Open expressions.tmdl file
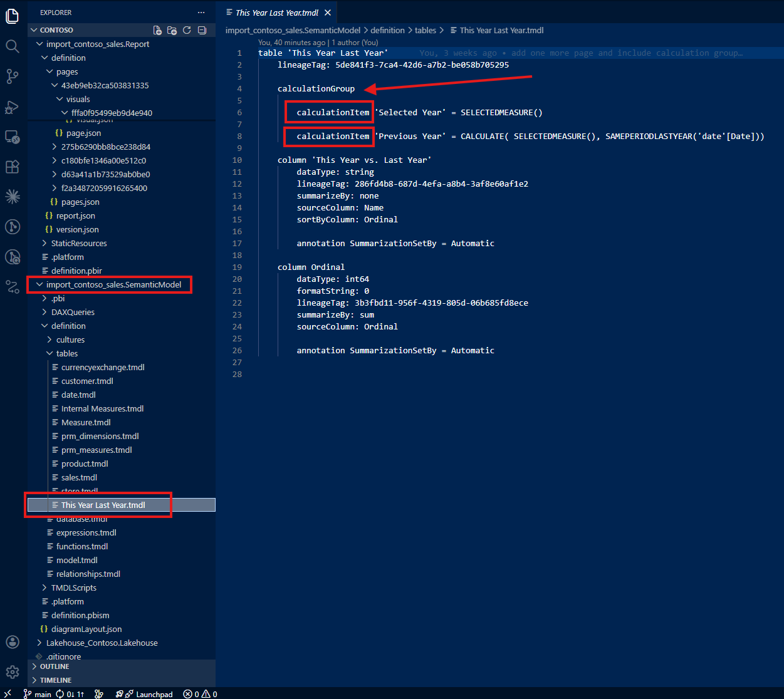This screenshot has height=699, width=784. click(86, 532)
